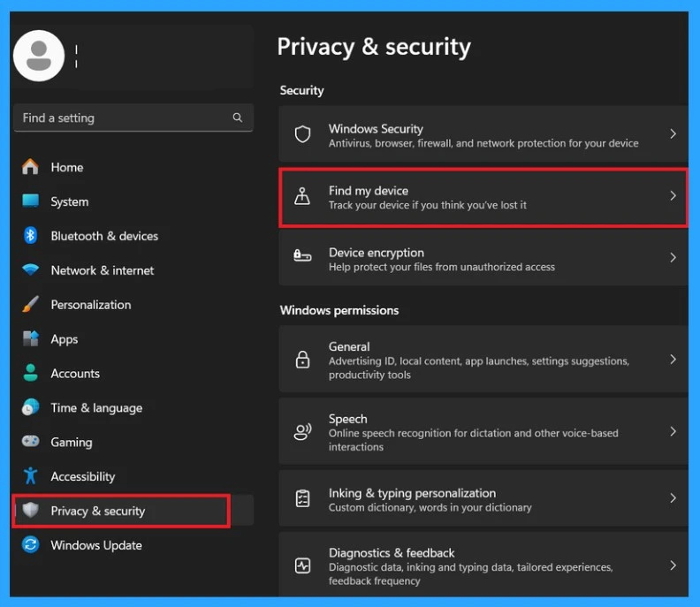Click the Accessibility figure icon
Screen dimensions: 700x607
[x=30, y=475]
